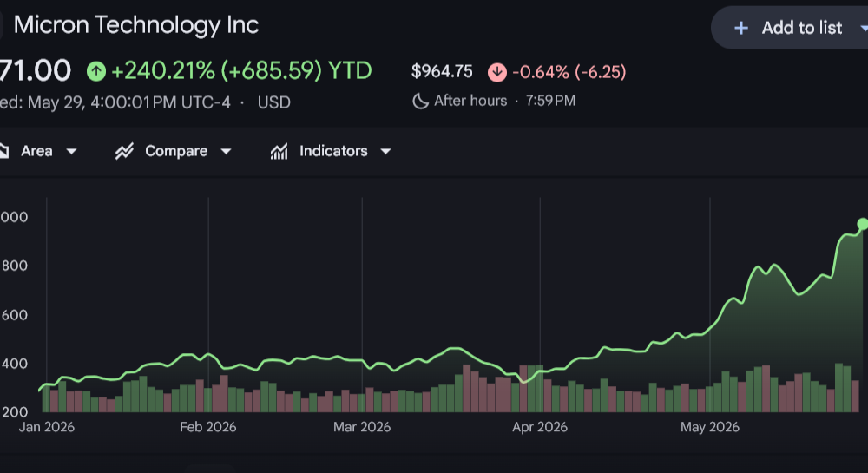Click the Jan 2026 axis label
This screenshot has width=868, height=473.
click(47, 427)
